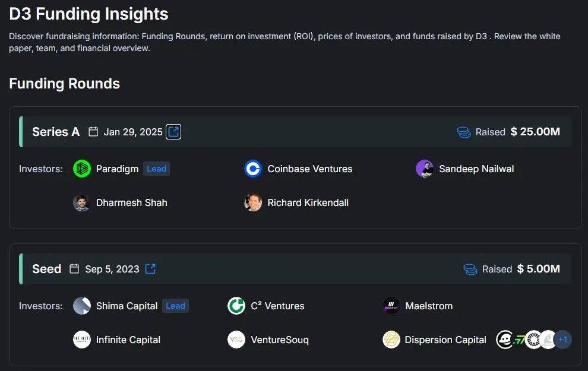588x371 pixels.
Task: Click the coins icon beside Raised $5.00M
Action: [470, 269]
